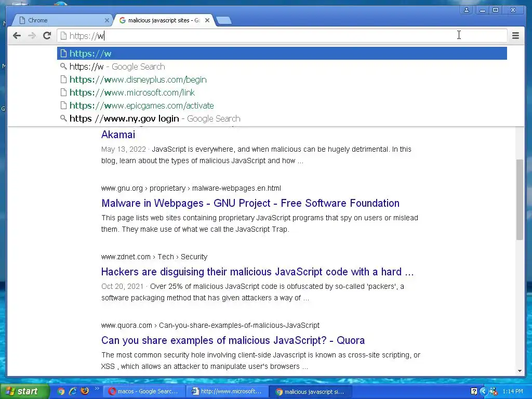Click into the address bar
This screenshot has width=532, height=399.
[x=282, y=36]
